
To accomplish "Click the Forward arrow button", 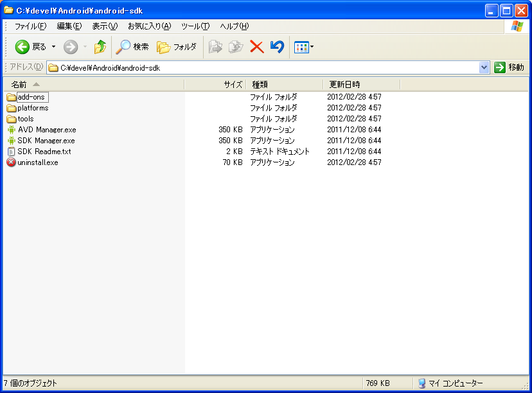I will [71, 47].
